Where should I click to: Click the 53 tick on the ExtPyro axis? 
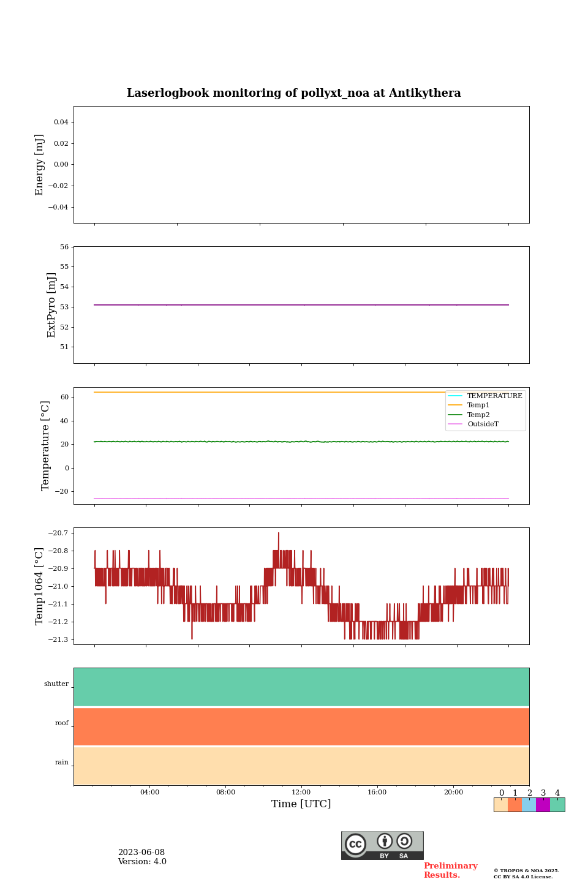[x=64, y=307]
